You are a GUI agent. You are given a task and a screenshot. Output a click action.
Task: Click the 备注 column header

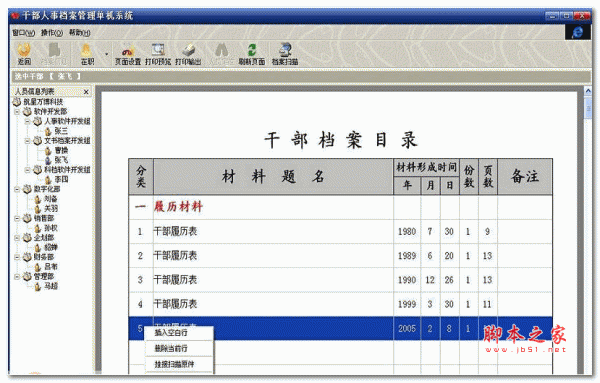pos(525,177)
